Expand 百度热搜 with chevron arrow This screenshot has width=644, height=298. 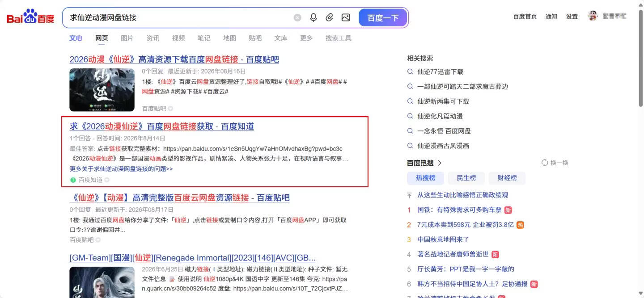coord(440,163)
